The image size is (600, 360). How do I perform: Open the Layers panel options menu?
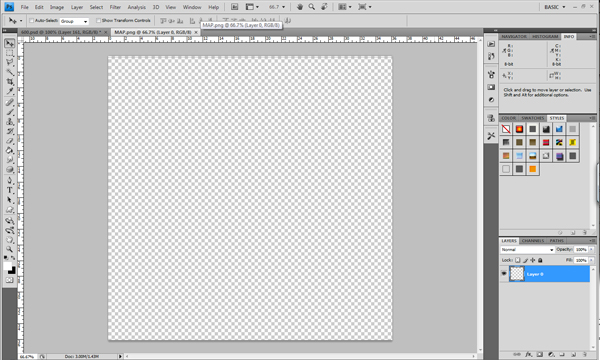click(592, 241)
